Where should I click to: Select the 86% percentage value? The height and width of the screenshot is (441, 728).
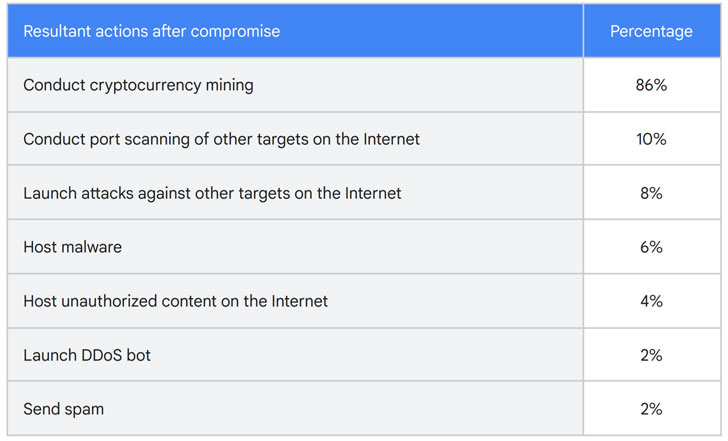pyautogui.click(x=651, y=85)
